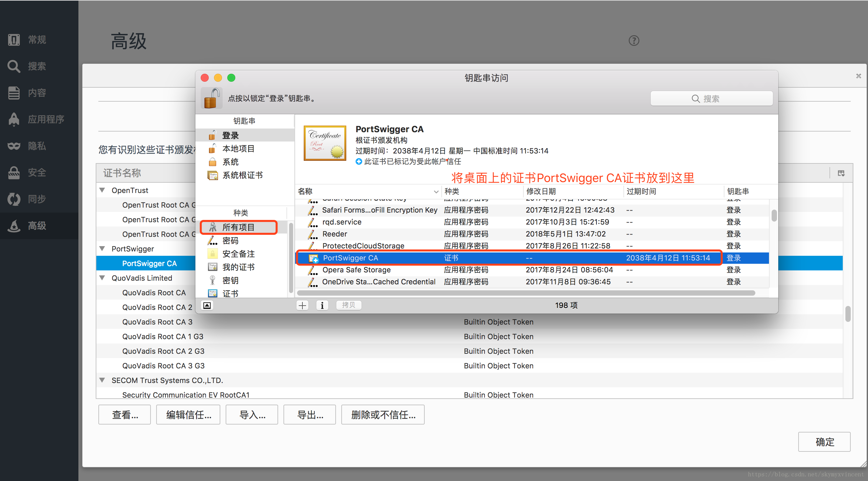Sort by 修改日期 column header
This screenshot has height=481, width=868.
574,191
